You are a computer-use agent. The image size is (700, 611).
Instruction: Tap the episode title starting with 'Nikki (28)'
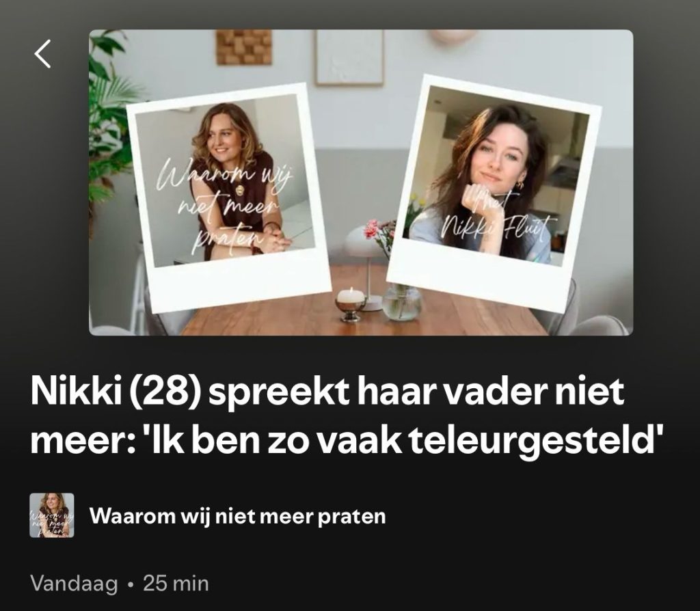click(x=346, y=416)
